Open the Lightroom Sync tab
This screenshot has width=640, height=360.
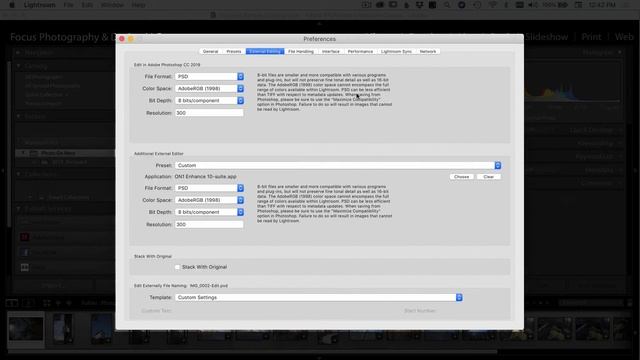[396, 51]
